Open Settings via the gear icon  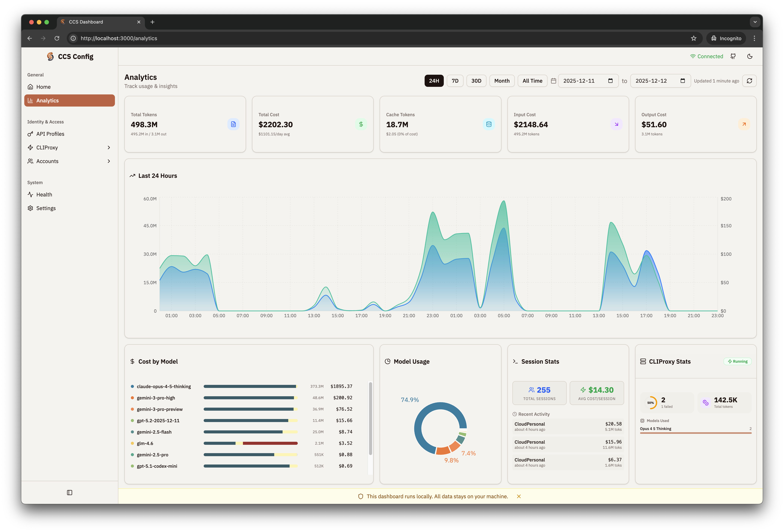click(x=30, y=208)
